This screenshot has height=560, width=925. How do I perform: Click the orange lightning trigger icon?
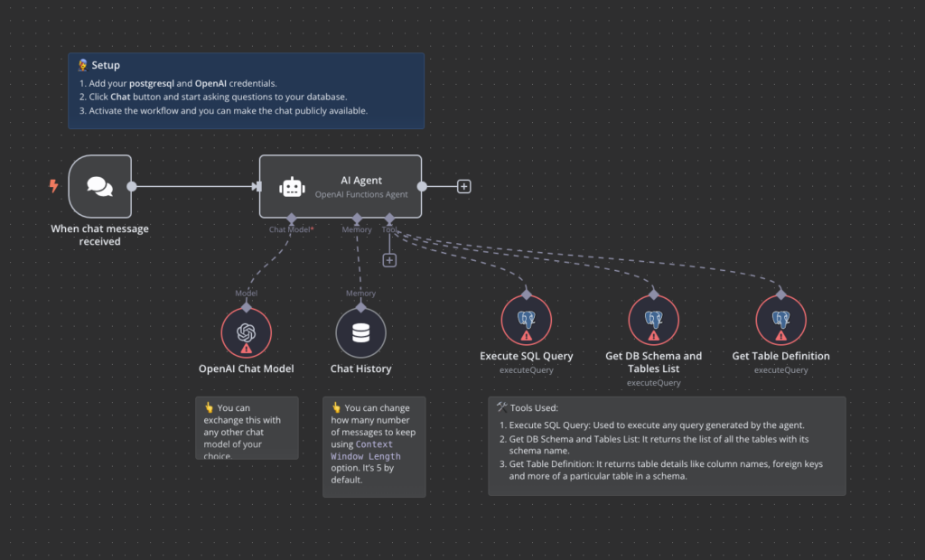[x=53, y=186]
